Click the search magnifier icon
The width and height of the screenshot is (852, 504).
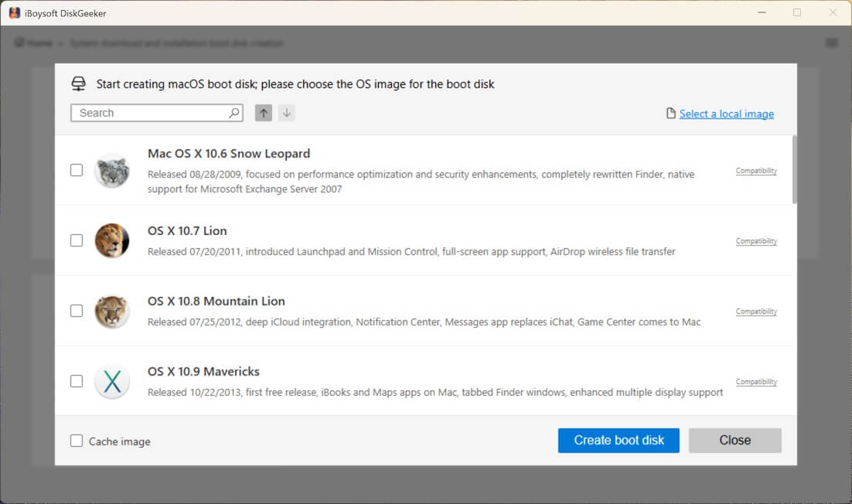[234, 113]
